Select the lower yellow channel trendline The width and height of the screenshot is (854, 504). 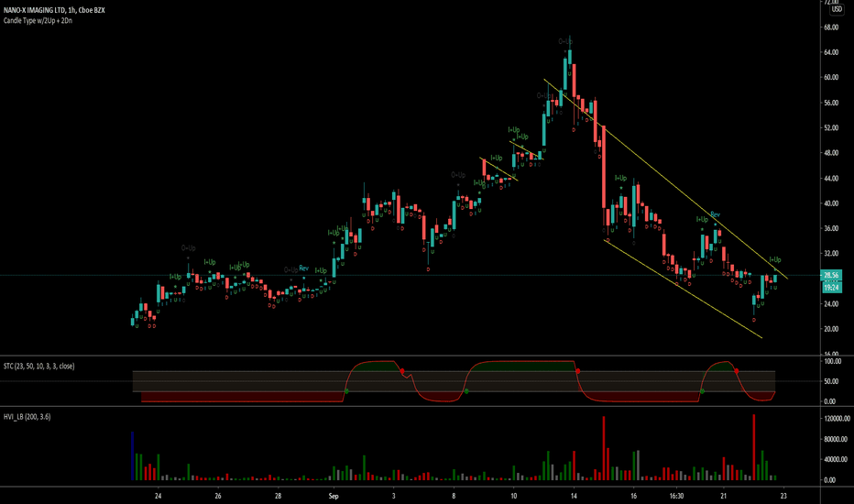684,290
